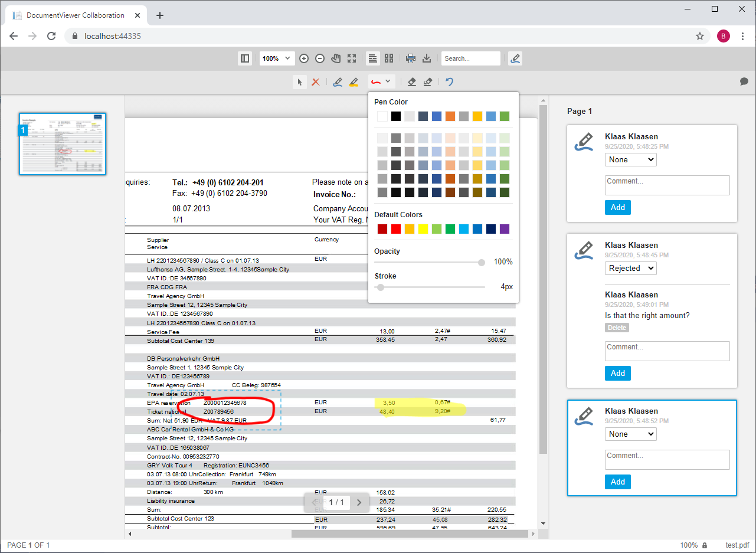Open the Rejected status dropdown

point(631,268)
